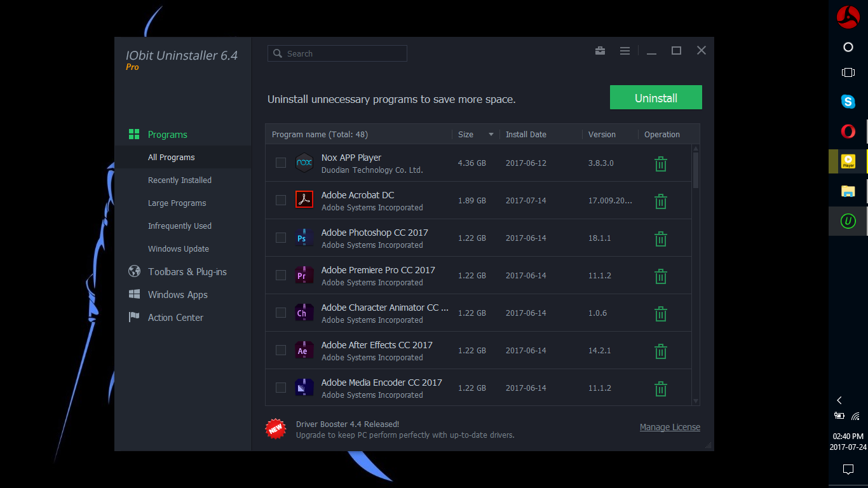This screenshot has height=488, width=868.
Task: Open the toolbox briefcase icon
Action: tap(600, 51)
